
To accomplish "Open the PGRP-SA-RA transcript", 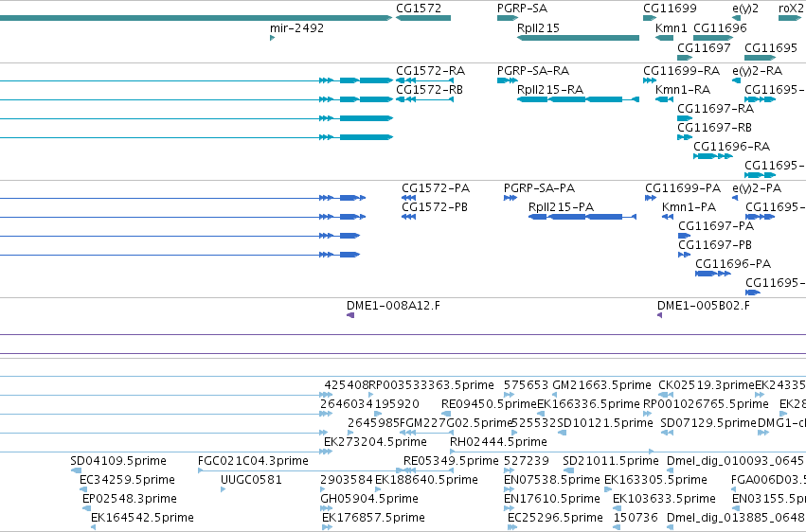I will (508, 80).
